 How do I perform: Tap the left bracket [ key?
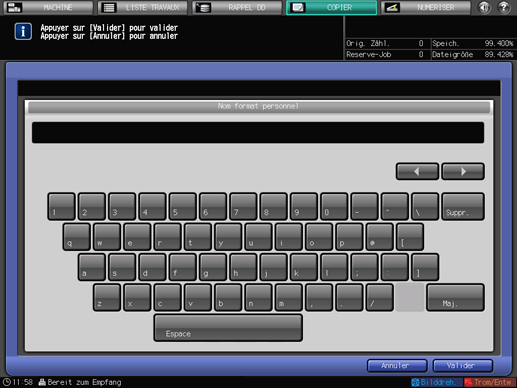[x=410, y=237]
